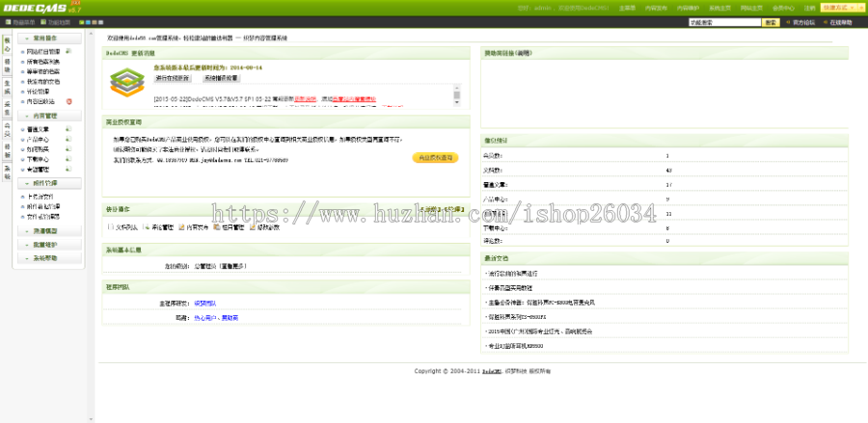This screenshot has height=423, width=868.
Task: Open the 快捷方式 shortcuts dropdown
Action: (837, 8)
